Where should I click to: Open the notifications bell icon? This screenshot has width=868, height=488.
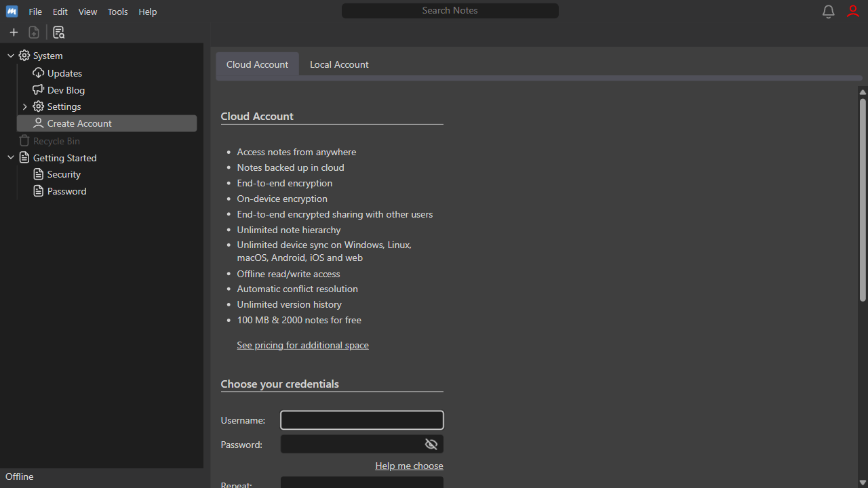(x=828, y=12)
